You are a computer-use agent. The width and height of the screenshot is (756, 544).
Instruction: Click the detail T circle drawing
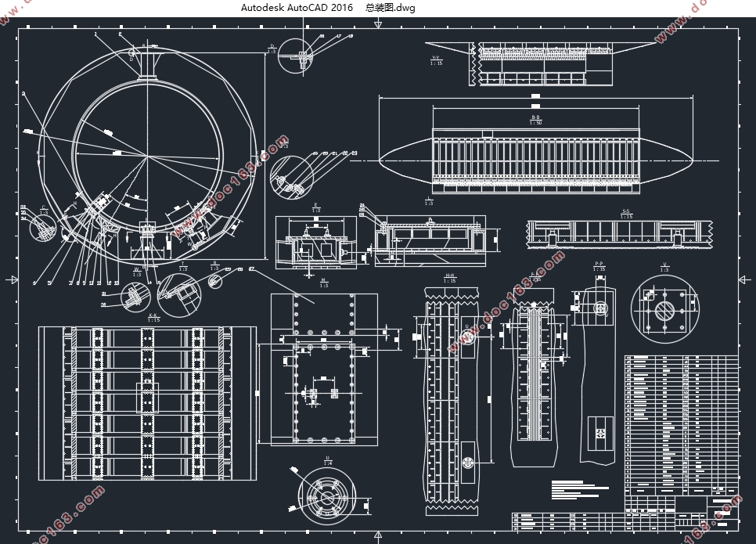click(x=179, y=295)
